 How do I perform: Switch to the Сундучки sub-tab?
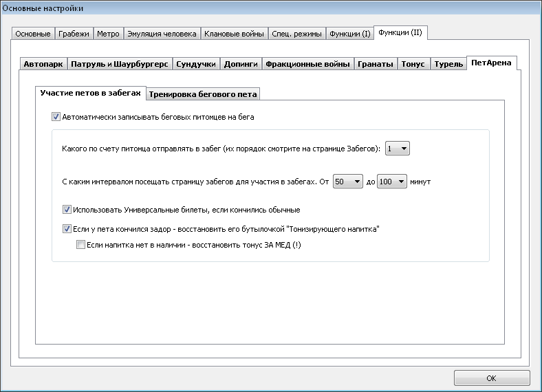pyautogui.click(x=196, y=64)
